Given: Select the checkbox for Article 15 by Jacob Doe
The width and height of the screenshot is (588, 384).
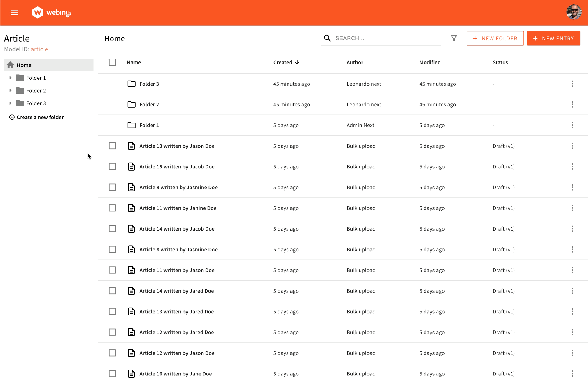Looking at the screenshot, I should tap(112, 166).
